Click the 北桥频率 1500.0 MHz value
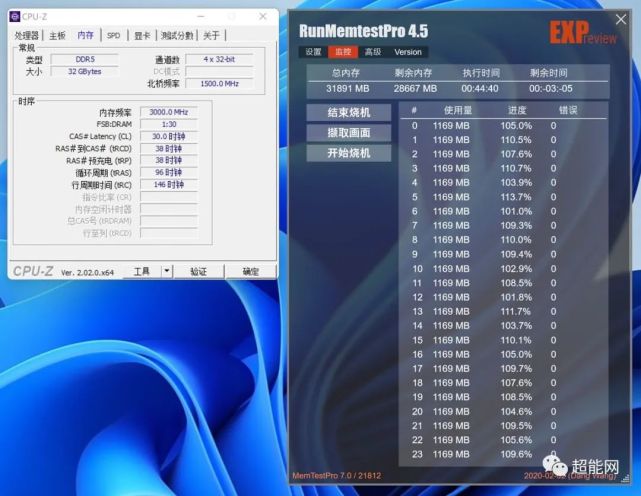Viewport: 641px width, 496px height. click(219, 84)
